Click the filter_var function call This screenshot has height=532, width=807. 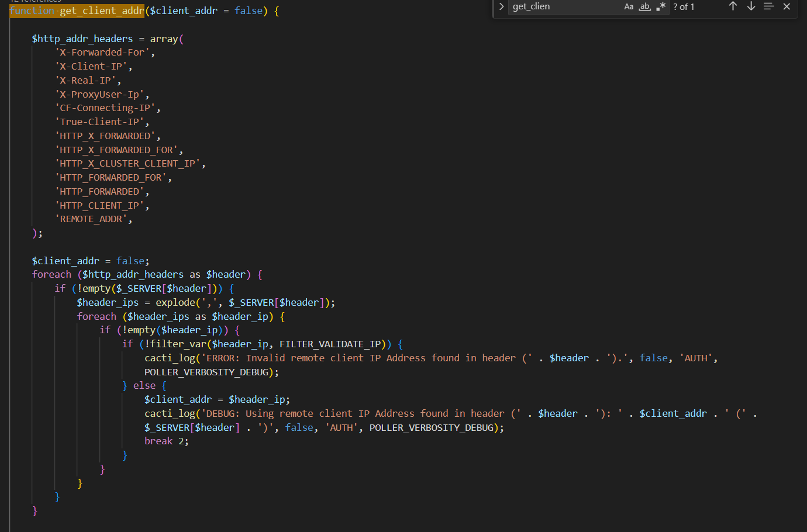tap(178, 344)
